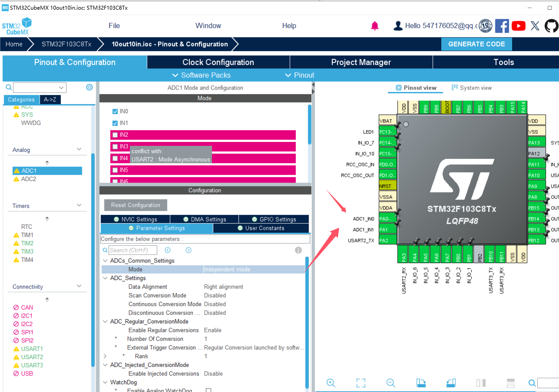Click the pin search magnifier icon

tap(532, 383)
